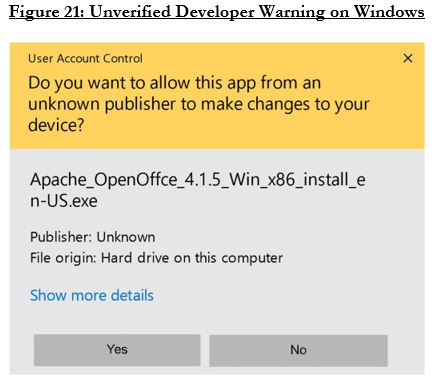Click 'unknown publisher' in the warning heading
438x381 pixels.
coord(102,104)
